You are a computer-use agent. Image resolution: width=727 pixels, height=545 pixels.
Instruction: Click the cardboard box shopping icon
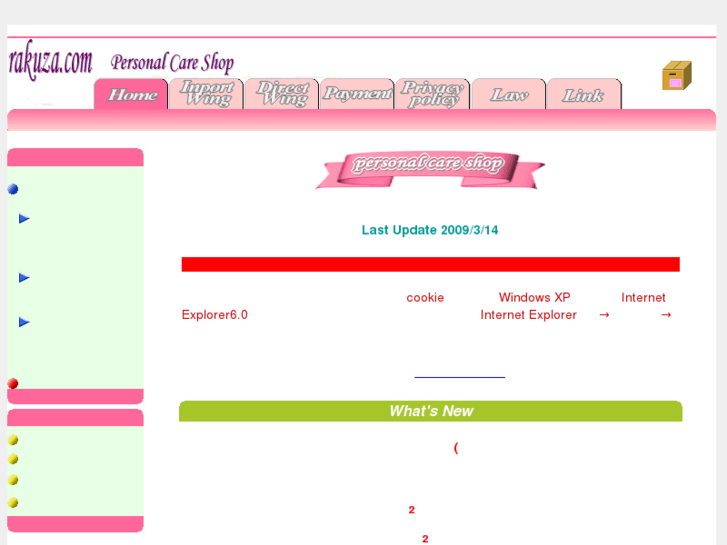pos(676,75)
